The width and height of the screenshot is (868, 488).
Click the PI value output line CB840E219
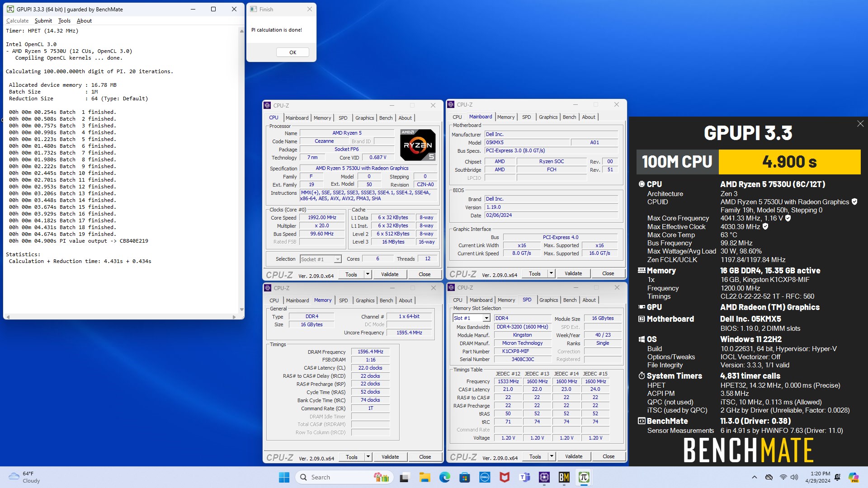point(79,241)
